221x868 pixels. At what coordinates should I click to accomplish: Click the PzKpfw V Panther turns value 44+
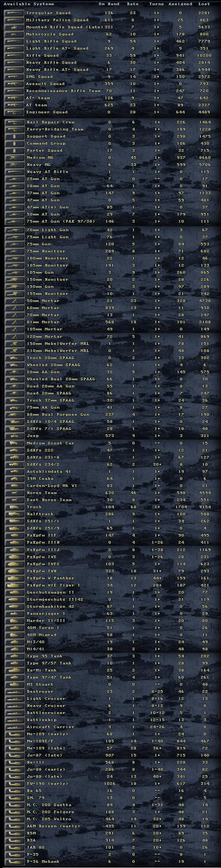coord(157,578)
